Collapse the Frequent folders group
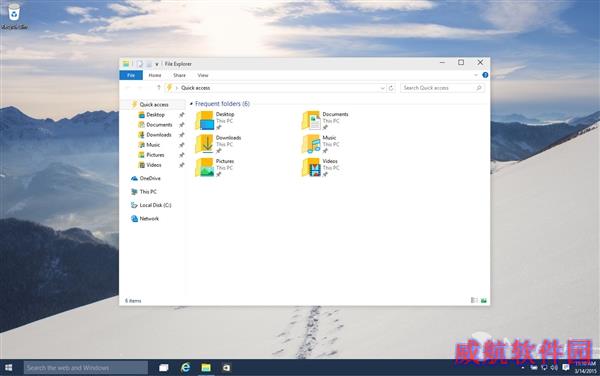 point(191,104)
